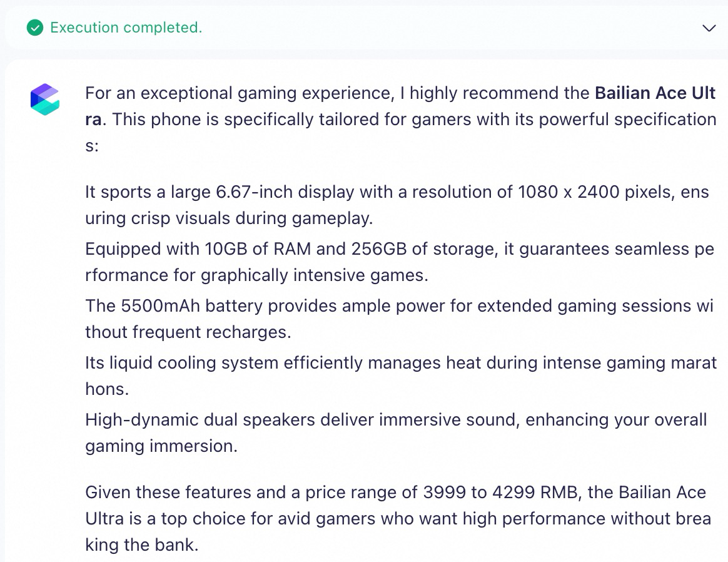
Task: Click the 'king the bank.' final line
Action: coord(141,545)
